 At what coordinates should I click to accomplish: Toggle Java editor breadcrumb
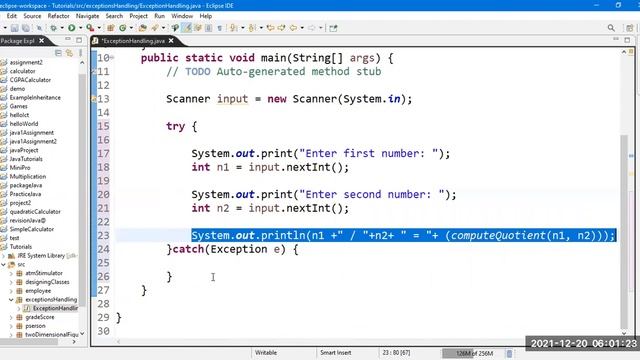tap(175, 28)
